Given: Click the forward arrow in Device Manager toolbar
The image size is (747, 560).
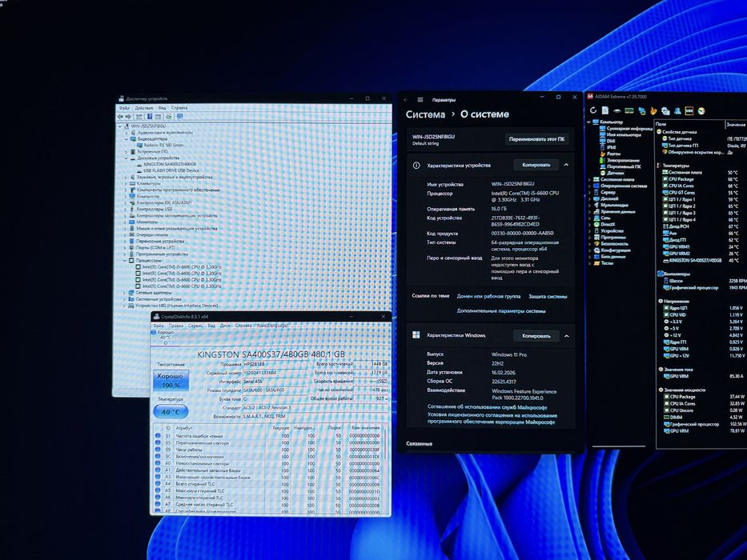Looking at the screenshot, I should (x=128, y=116).
